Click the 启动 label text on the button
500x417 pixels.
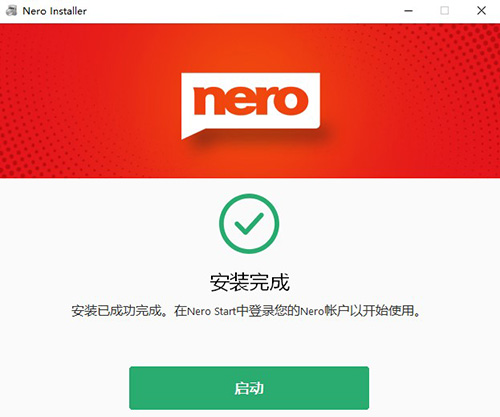point(249,388)
